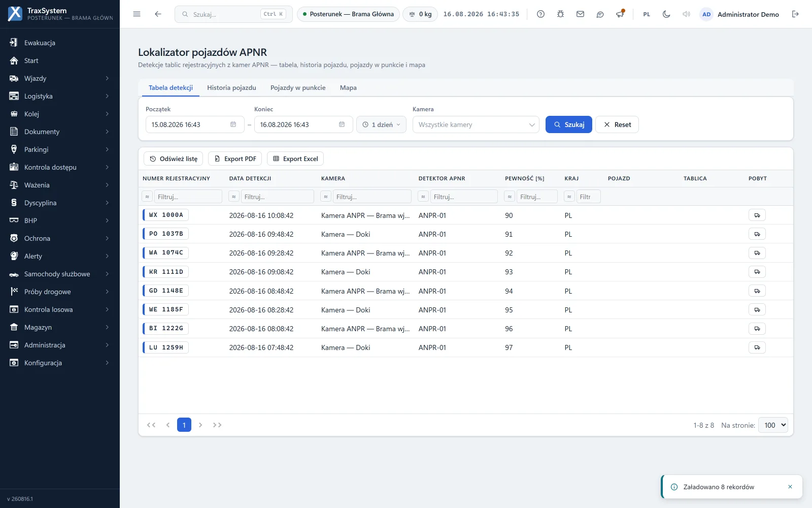Open filter operator for Kamera column
The width and height of the screenshot is (812, 508).
tap(326, 197)
